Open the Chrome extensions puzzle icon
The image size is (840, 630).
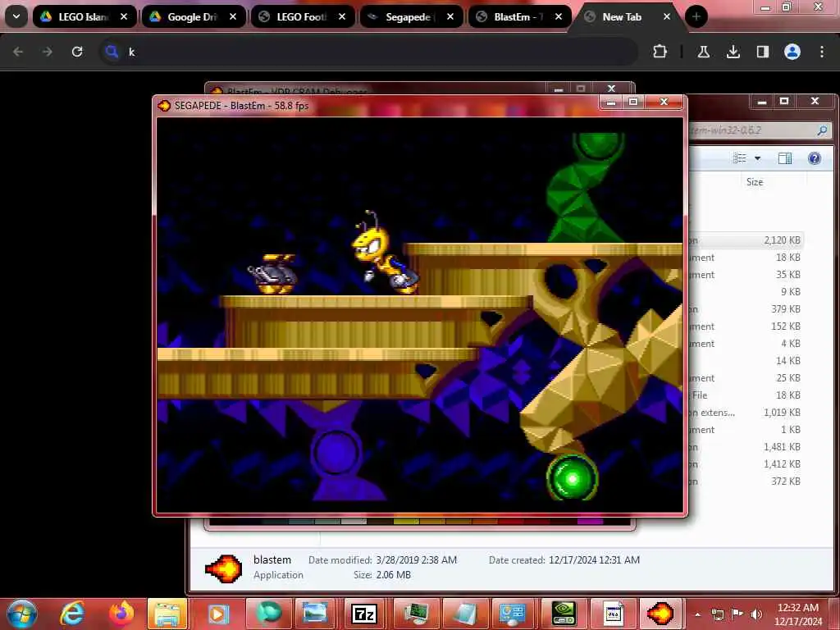660,52
